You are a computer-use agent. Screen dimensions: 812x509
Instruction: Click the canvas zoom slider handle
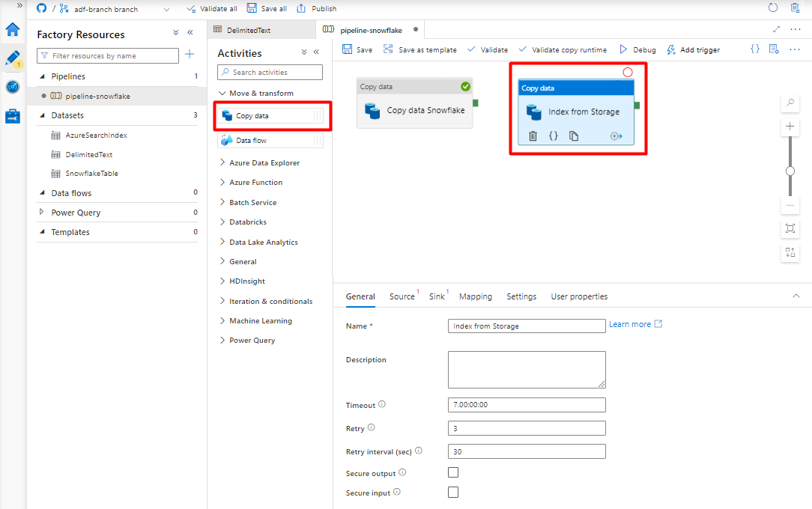coord(790,171)
